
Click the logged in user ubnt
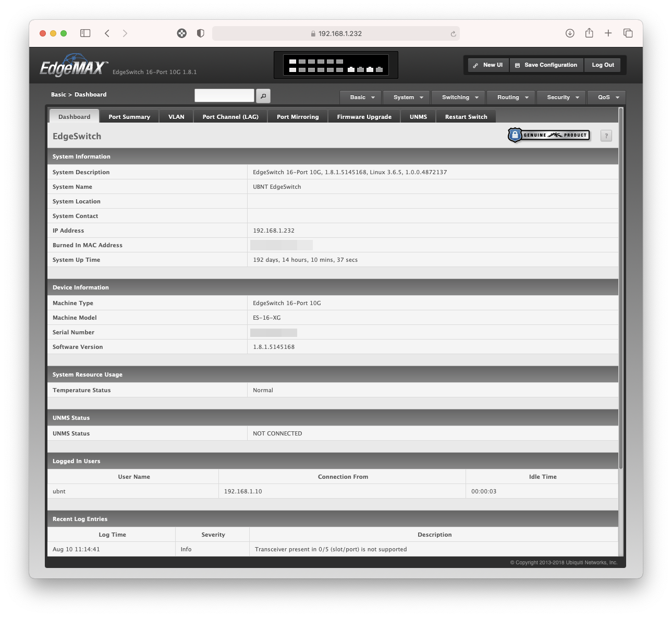click(x=59, y=491)
